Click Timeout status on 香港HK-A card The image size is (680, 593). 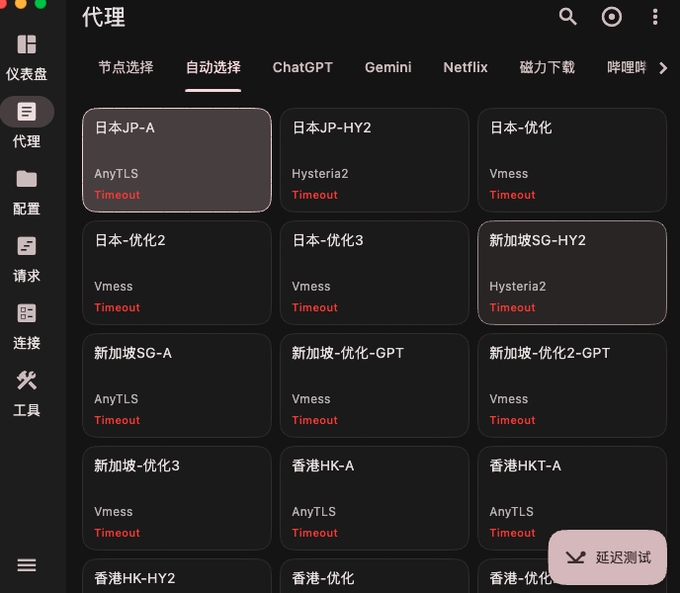(315, 533)
